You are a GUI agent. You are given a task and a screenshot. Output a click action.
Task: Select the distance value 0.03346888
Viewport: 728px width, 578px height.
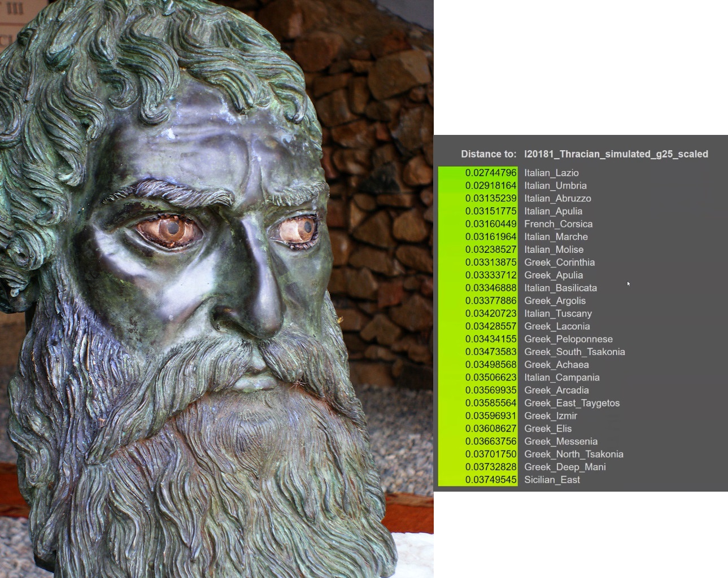tap(491, 288)
